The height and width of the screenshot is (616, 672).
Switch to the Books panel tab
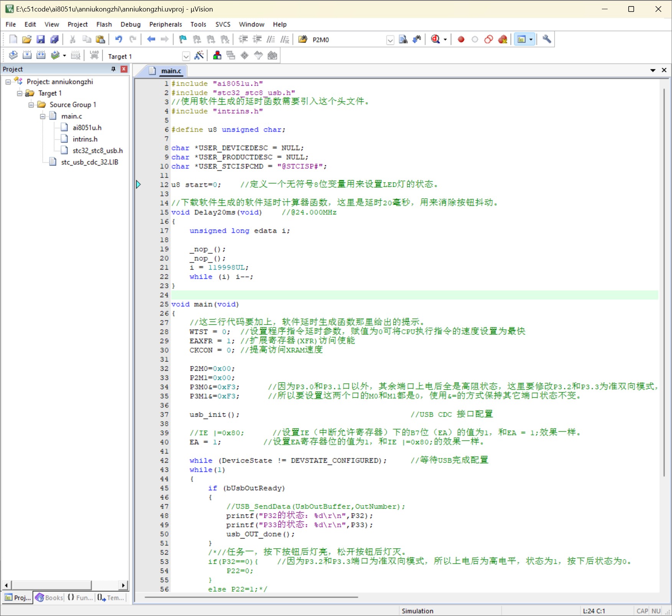49,598
